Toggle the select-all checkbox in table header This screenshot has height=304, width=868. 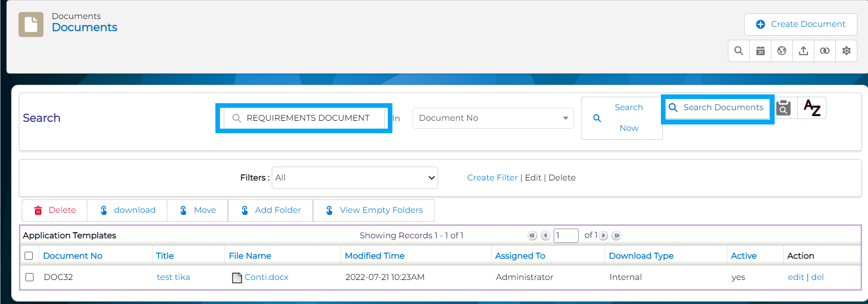[29, 256]
